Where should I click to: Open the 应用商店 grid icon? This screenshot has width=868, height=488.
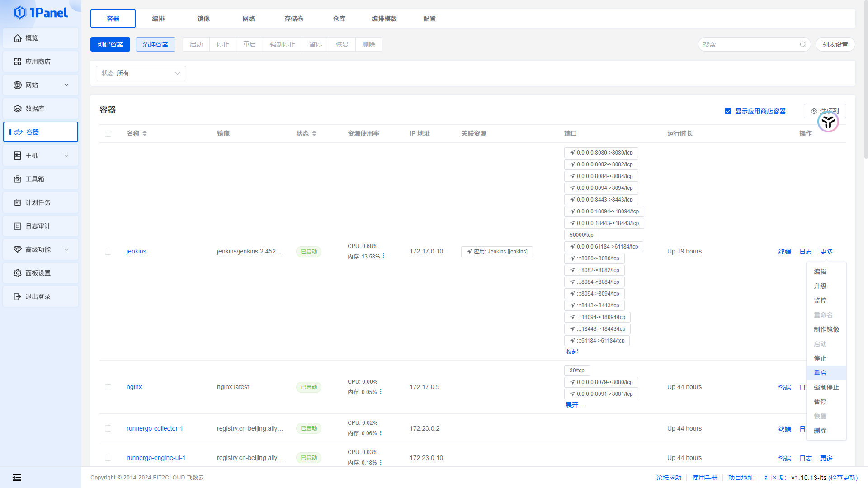(18, 61)
